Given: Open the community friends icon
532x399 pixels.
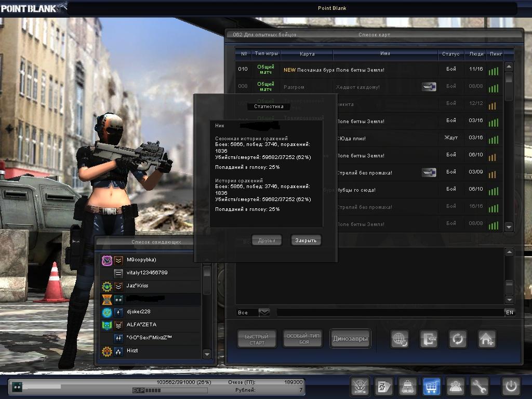Looking at the screenshot, I should 456,387.
